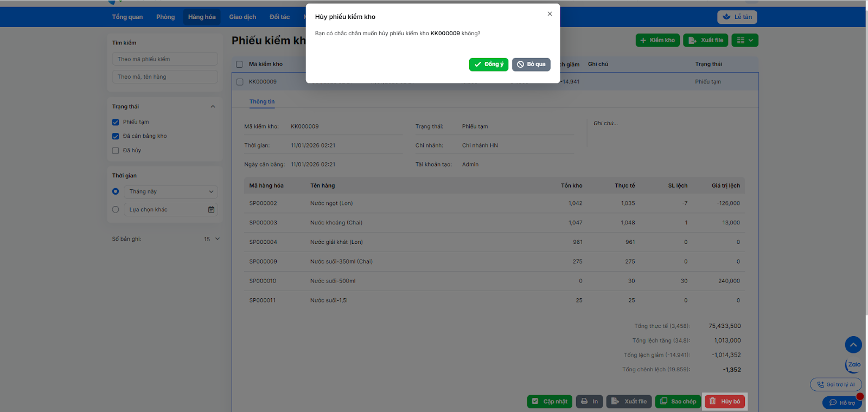Open the Hỗ trợ support chat

tap(842, 403)
